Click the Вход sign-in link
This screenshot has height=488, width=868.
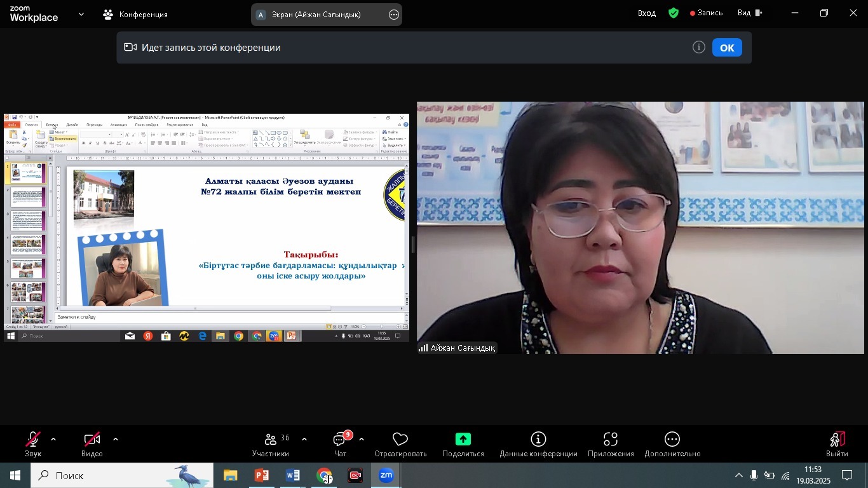click(x=647, y=13)
